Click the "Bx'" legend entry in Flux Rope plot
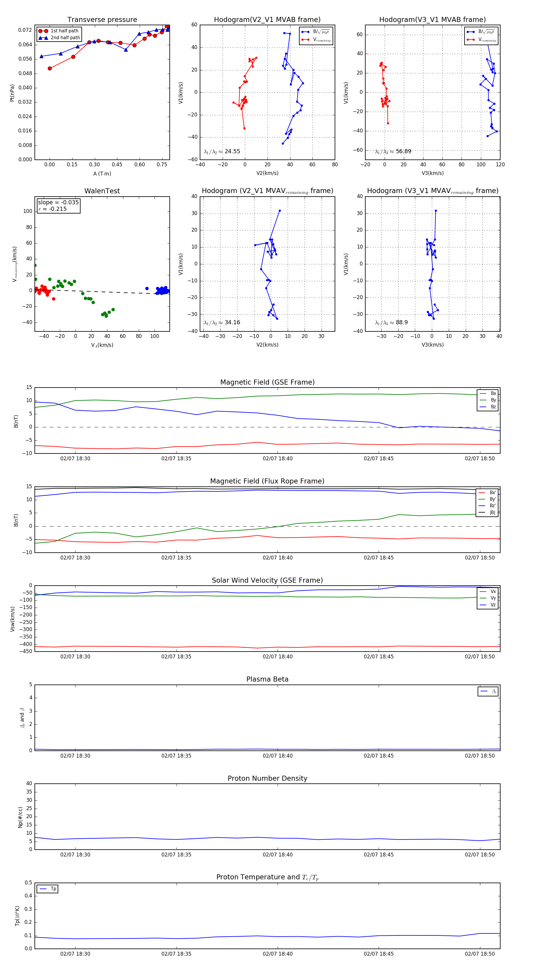Screen dimensions: 535x980 487,493
